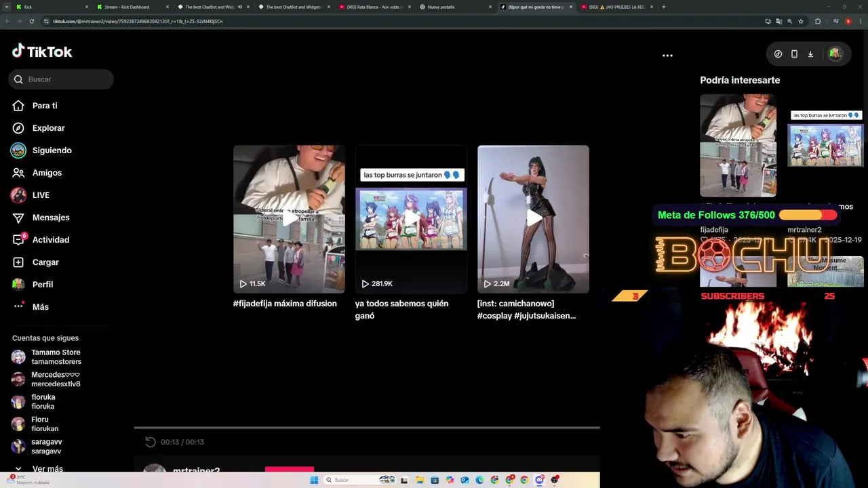Click the download desktop app icon
Image resolution: width=868 pixels, height=488 pixels.
(810, 54)
